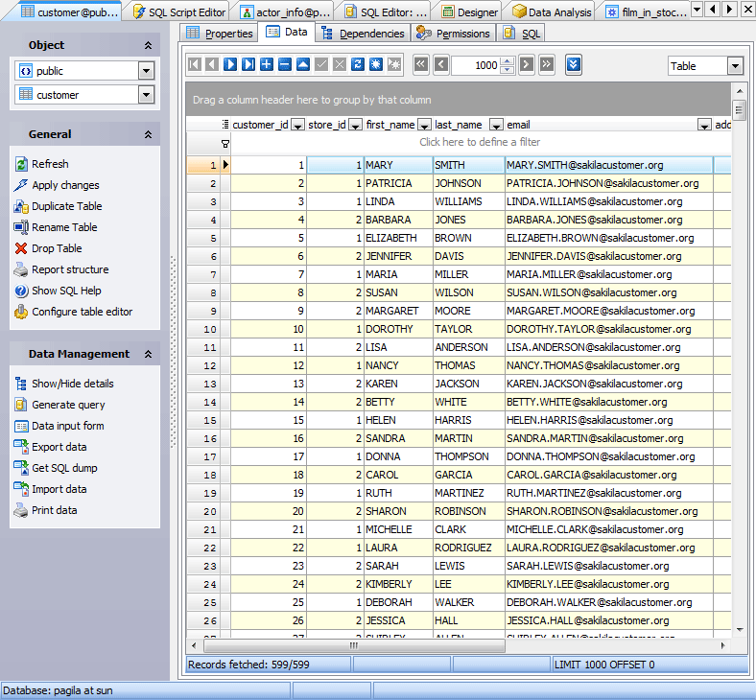Open store_id column filter dropdown

point(355,126)
